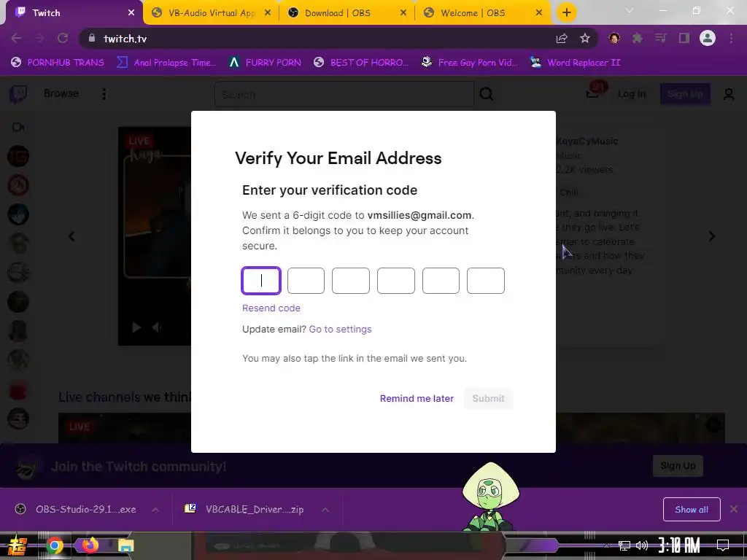The width and height of the screenshot is (747, 560).
Task: Play the featured stream video
Action: [136, 327]
